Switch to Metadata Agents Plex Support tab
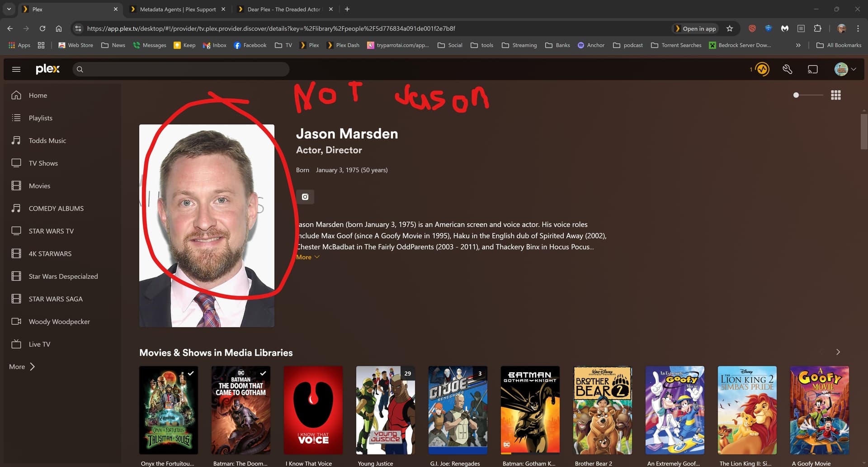 tap(178, 9)
